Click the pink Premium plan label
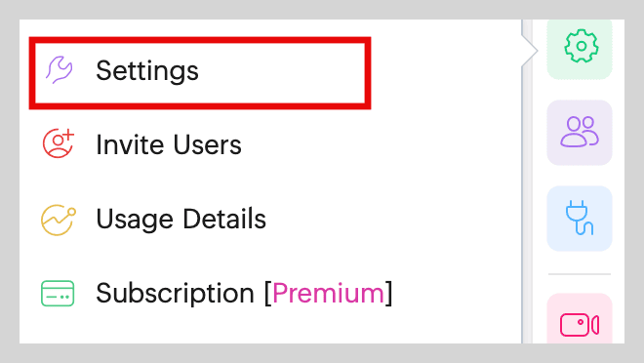The image size is (644, 363). (x=328, y=293)
